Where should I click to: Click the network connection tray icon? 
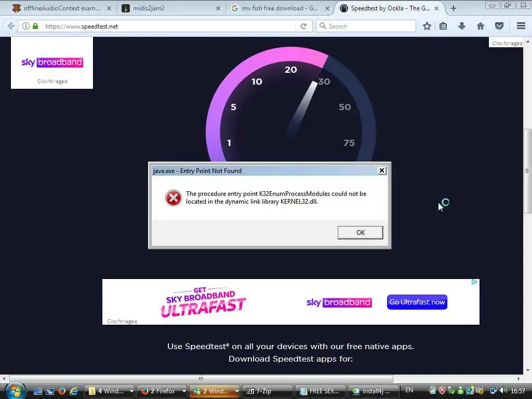coord(494,391)
